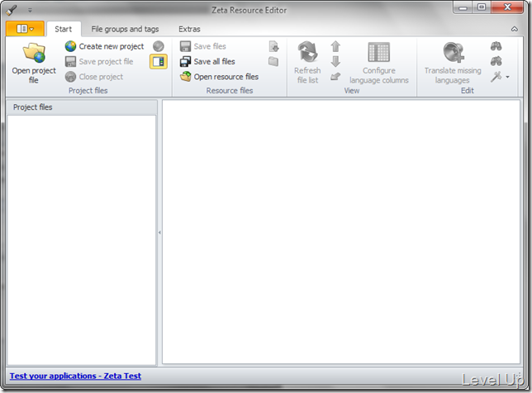The height and width of the screenshot is (393, 532).
Task: Click the lower binoculars icon in Edit
Action: click(496, 61)
